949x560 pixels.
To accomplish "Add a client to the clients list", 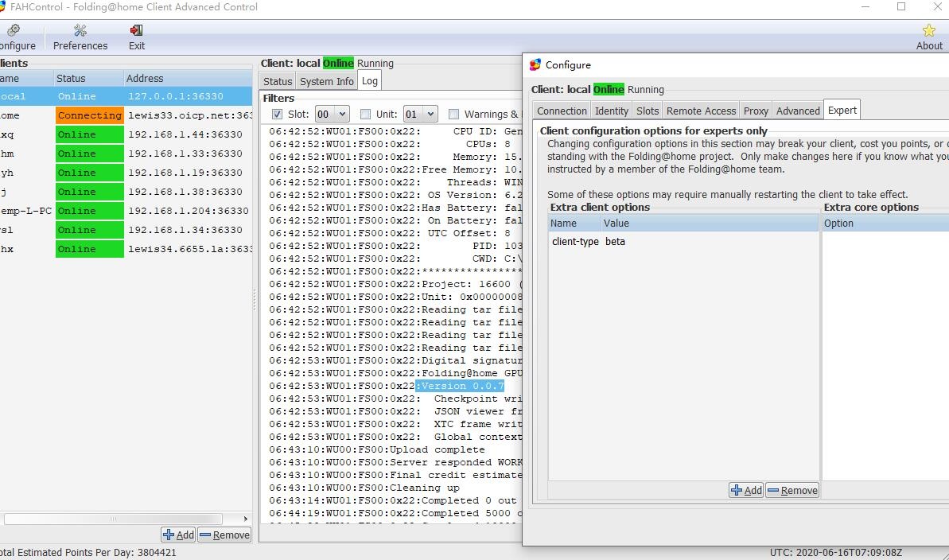I will (178, 535).
